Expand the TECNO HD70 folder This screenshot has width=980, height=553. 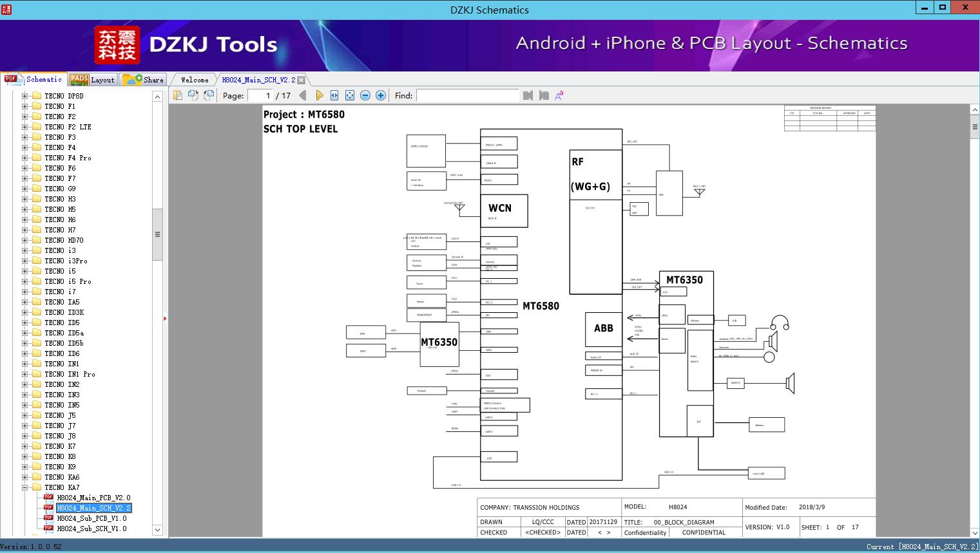coord(25,240)
